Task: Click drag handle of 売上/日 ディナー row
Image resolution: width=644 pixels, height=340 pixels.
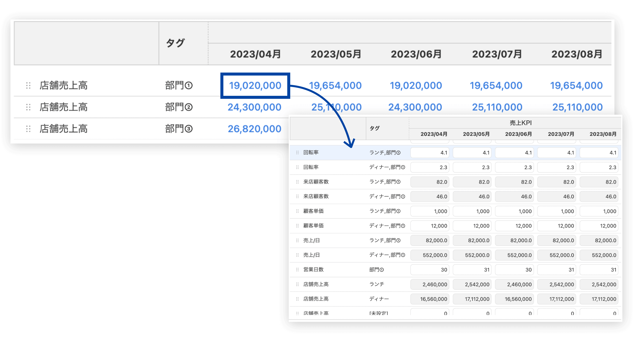Action: click(x=297, y=255)
